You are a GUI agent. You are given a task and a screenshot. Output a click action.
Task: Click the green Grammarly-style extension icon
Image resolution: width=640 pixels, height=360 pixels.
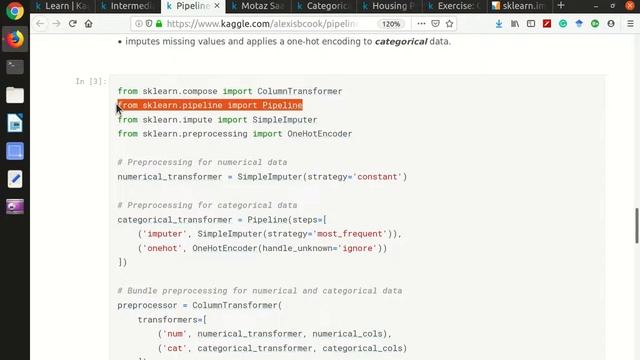coord(563,24)
